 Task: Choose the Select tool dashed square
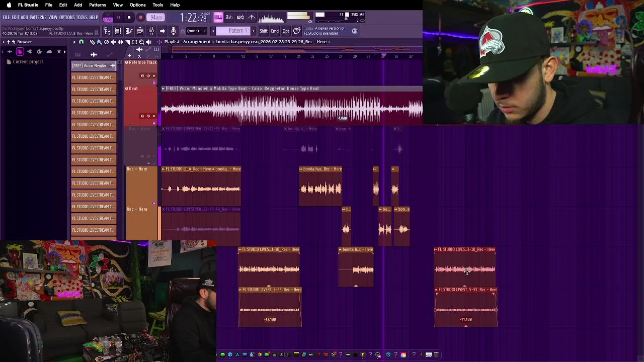134,42
